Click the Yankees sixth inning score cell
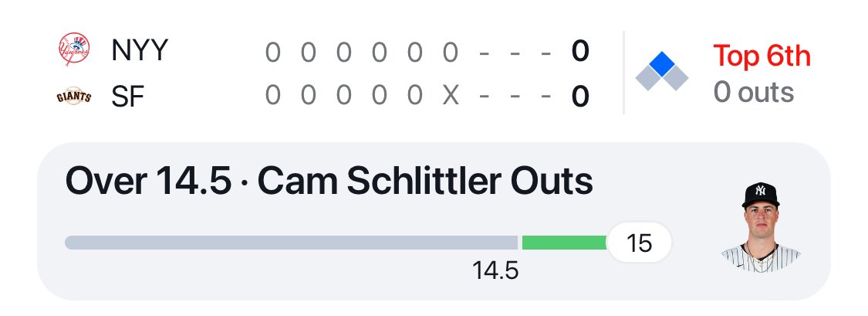The width and height of the screenshot is (868, 316). pos(451,53)
